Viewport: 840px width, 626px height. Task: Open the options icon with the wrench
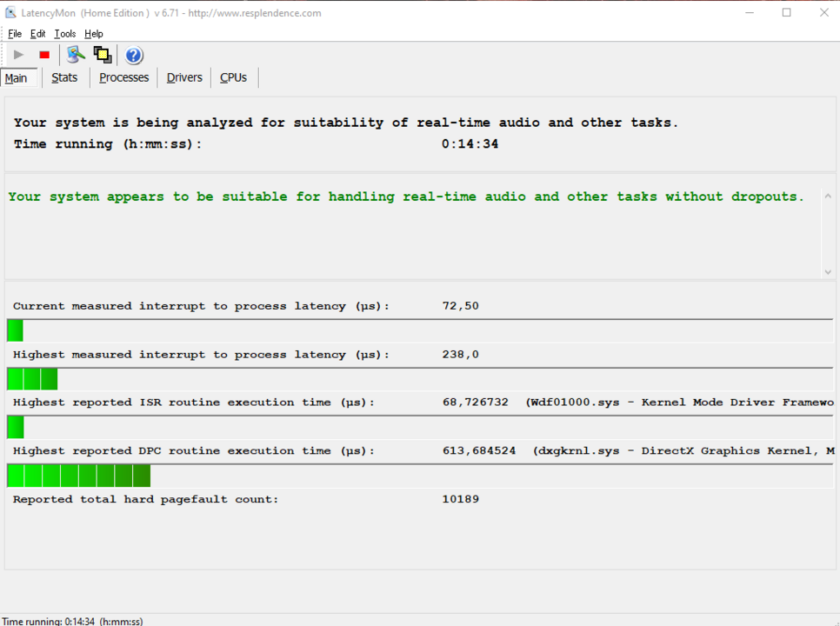pos(76,55)
